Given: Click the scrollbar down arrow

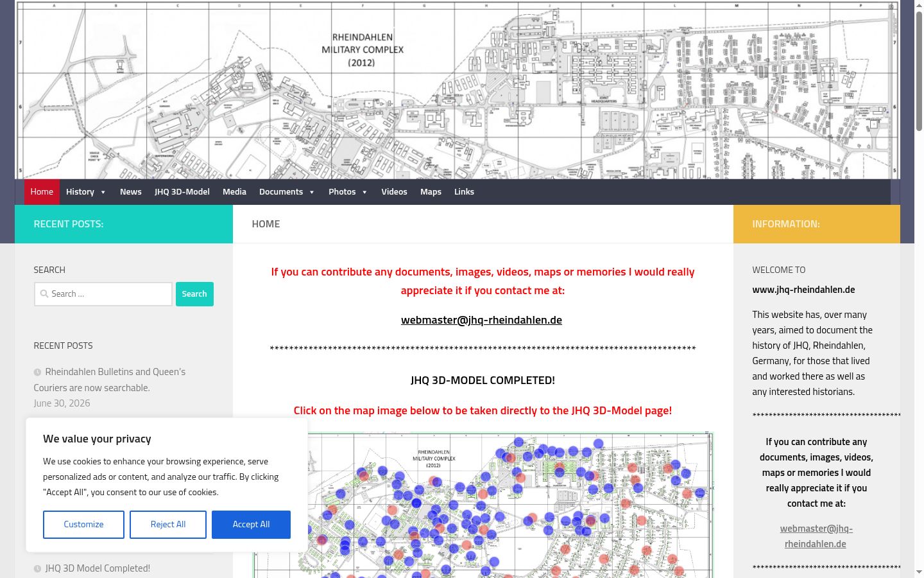Looking at the screenshot, I should 919,572.
